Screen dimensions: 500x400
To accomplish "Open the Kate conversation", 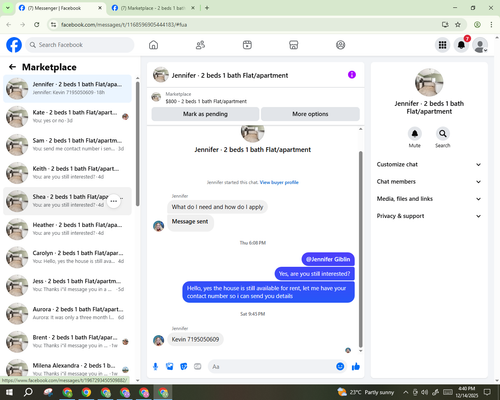I will (67, 117).
